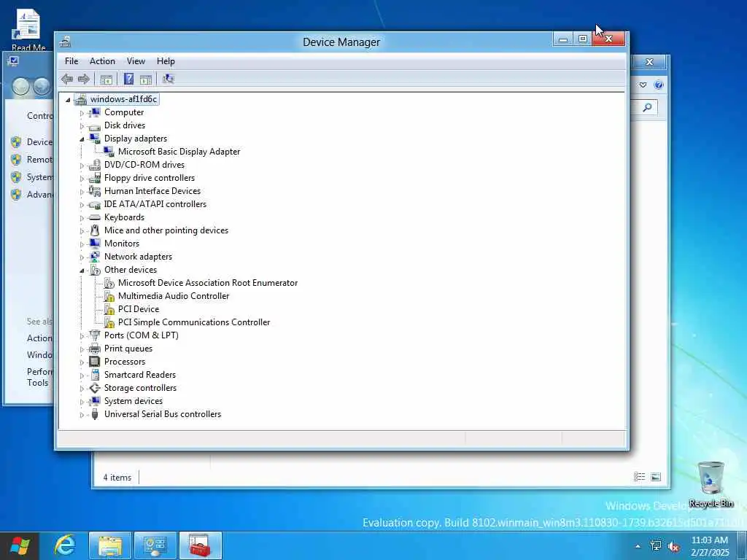Select the windows-af1fd6c computer name
747x560 pixels.
[x=123, y=99]
